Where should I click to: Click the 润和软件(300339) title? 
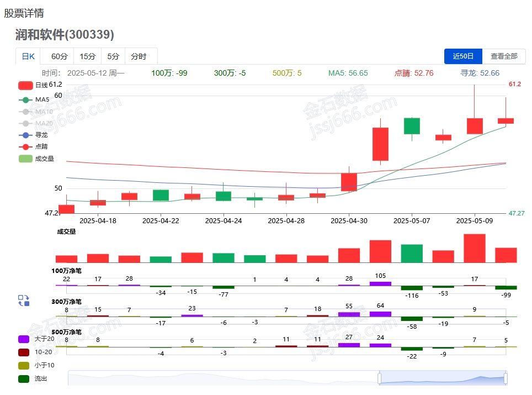[x=65, y=35]
